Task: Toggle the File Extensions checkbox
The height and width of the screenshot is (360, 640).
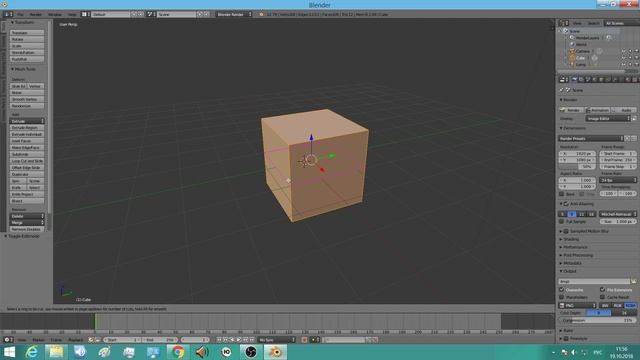Action: point(602,290)
